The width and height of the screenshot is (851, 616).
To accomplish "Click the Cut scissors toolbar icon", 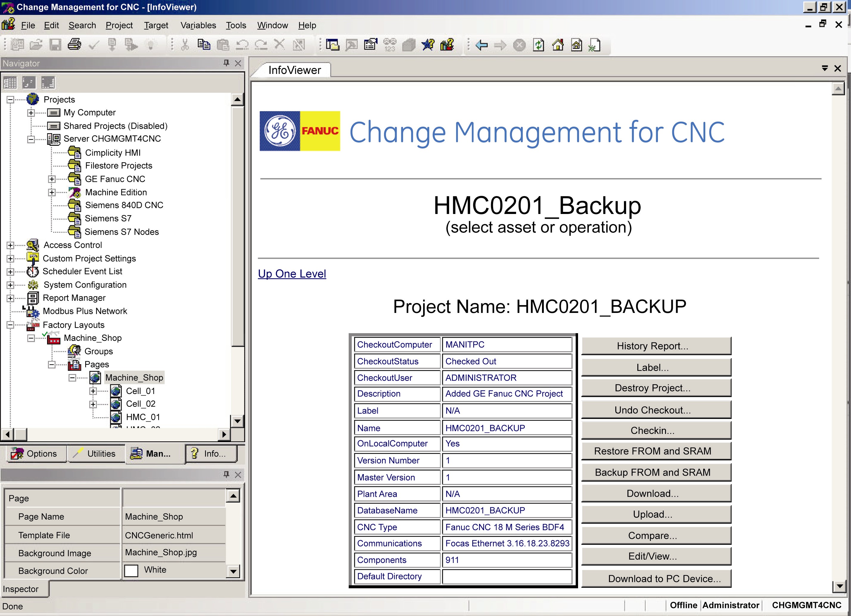I will pos(185,45).
